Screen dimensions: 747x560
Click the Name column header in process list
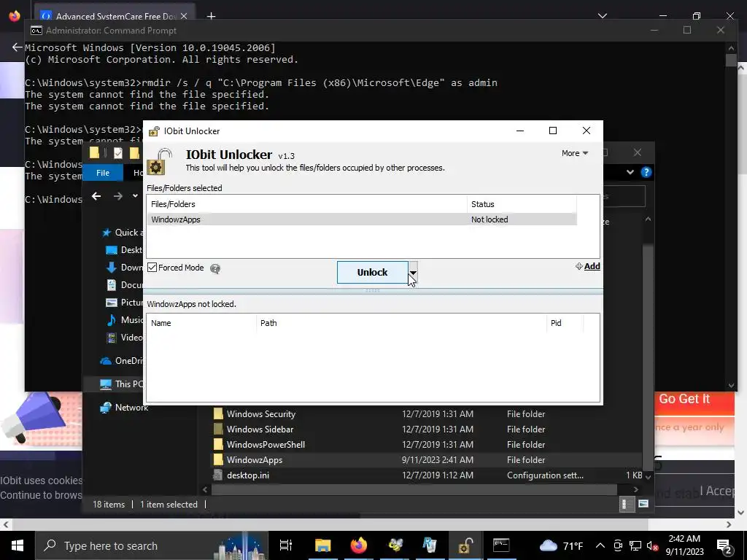click(x=201, y=323)
